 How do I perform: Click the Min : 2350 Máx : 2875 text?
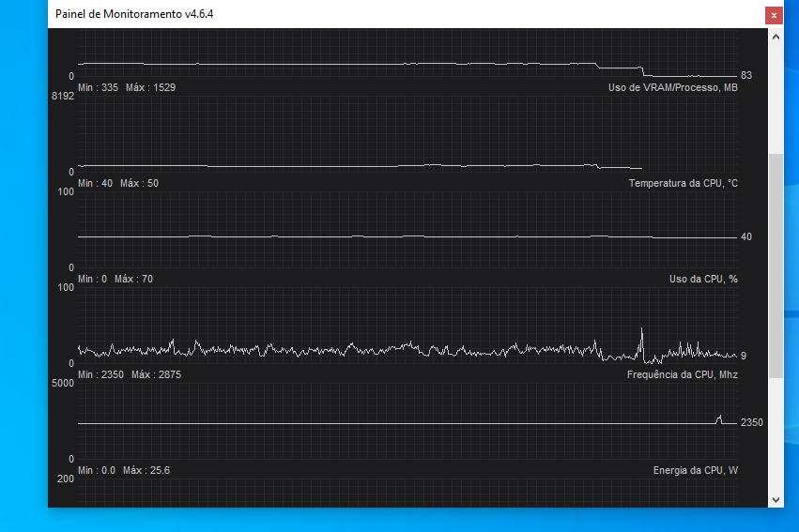click(x=130, y=374)
